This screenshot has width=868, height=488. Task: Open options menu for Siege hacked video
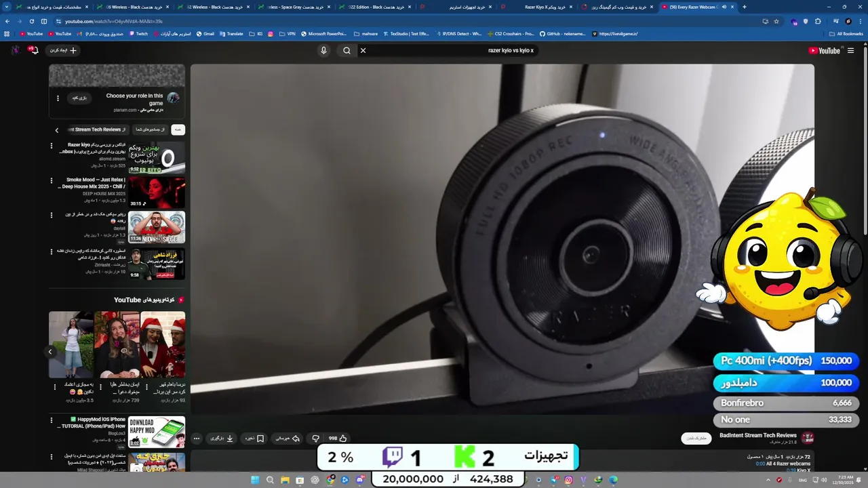click(52, 216)
